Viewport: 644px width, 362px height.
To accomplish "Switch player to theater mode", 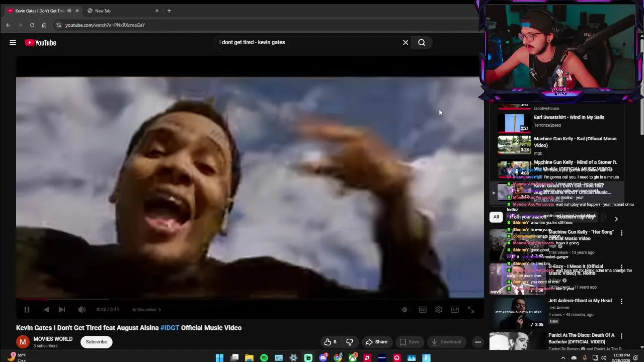I will click(455, 310).
